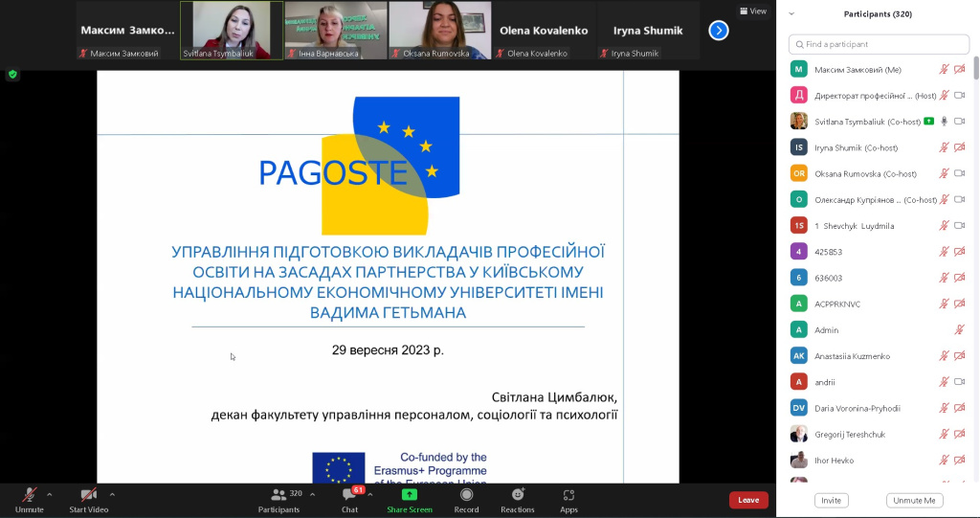Select Oksana Rumovska video thumbnail

click(439, 30)
